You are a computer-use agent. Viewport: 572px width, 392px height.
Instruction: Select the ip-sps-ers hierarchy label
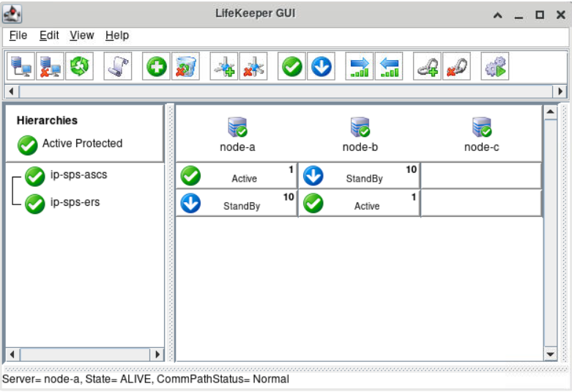[75, 201]
